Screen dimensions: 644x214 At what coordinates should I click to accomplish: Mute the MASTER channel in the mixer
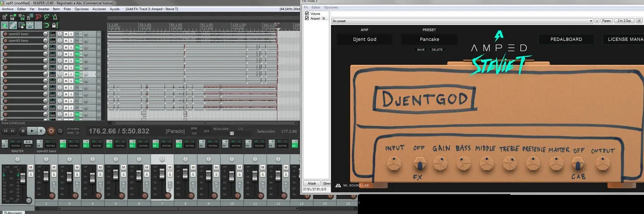pos(31,167)
